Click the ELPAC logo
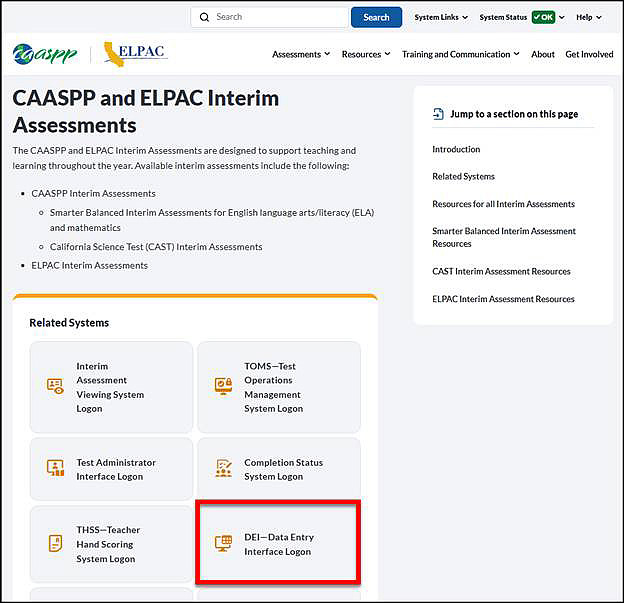 pos(135,54)
